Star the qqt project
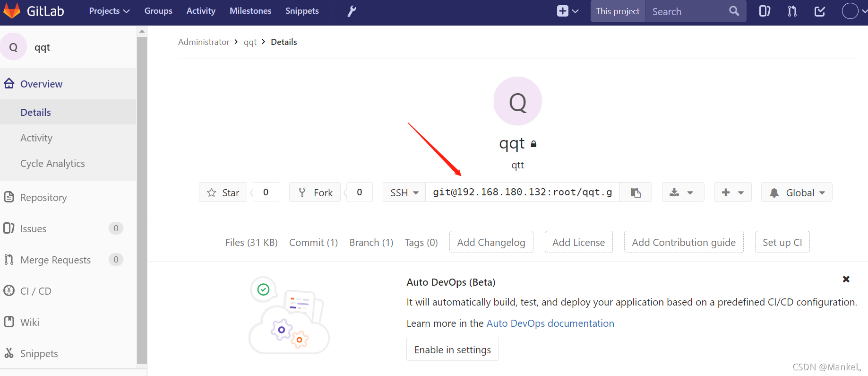The image size is (868, 376). coord(223,192)
